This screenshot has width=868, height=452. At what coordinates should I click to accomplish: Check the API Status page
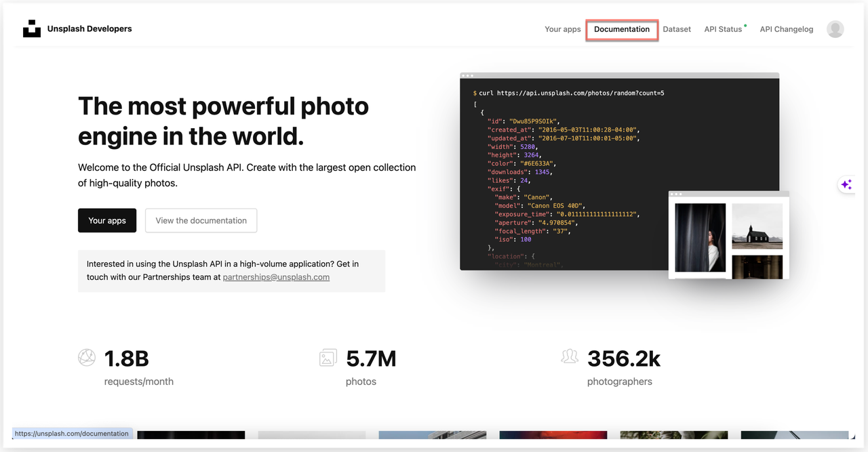click(x=723, y=29)
